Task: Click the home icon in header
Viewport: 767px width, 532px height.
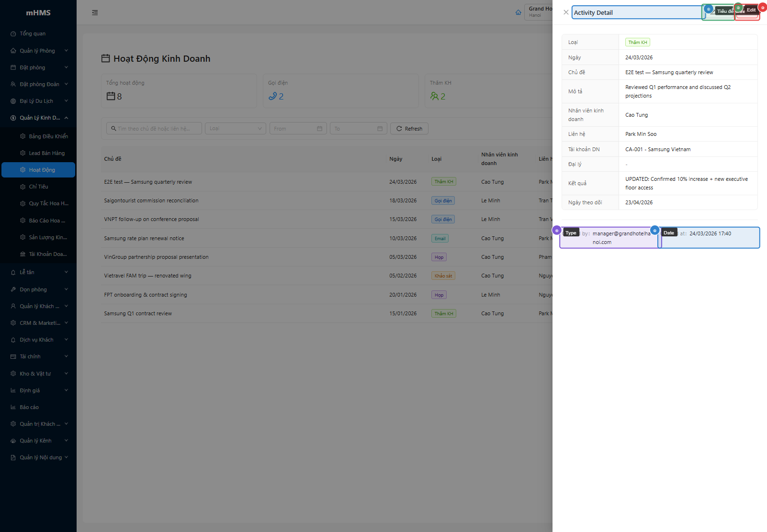Action: 518,12
